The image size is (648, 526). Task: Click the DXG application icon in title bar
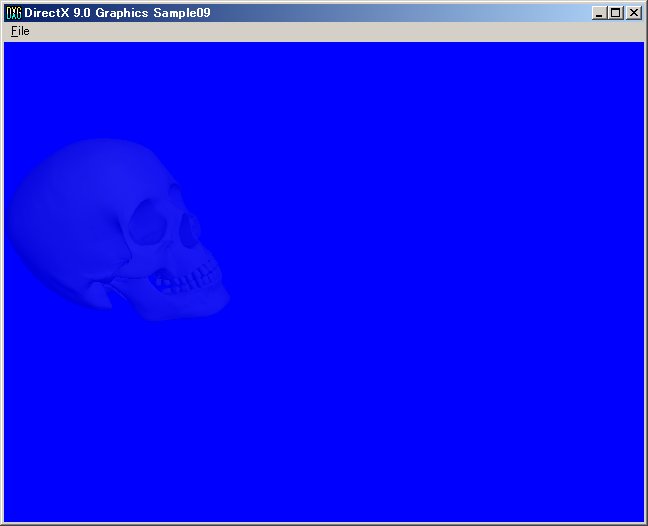(x=14, y=13)
